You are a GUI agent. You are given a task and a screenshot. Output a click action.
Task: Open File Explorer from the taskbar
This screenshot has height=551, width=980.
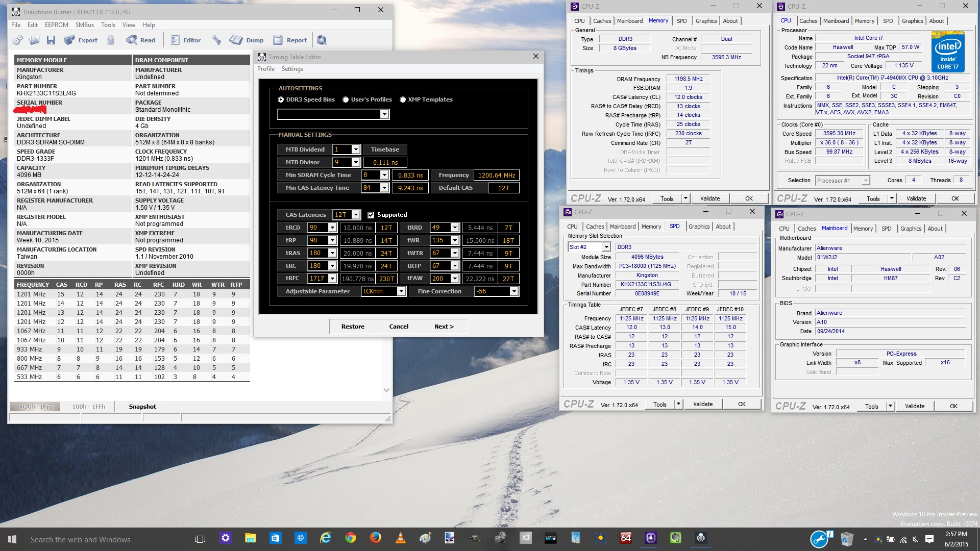pyautogui.click(x=250, y=538)
